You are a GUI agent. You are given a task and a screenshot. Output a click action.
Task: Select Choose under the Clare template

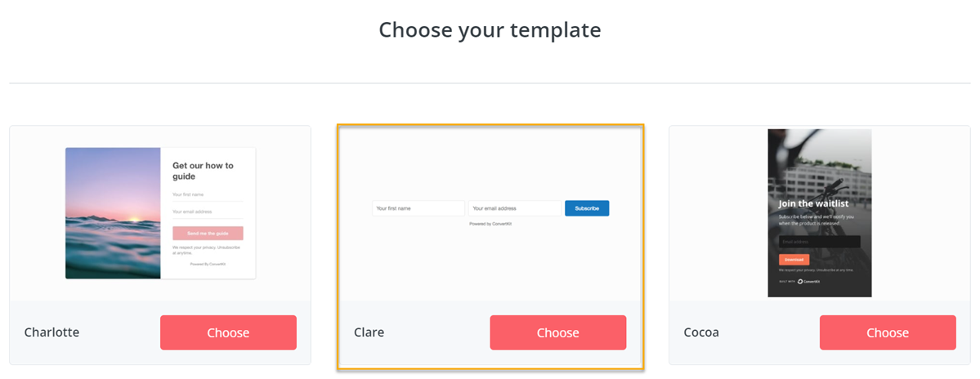(557, 332)
